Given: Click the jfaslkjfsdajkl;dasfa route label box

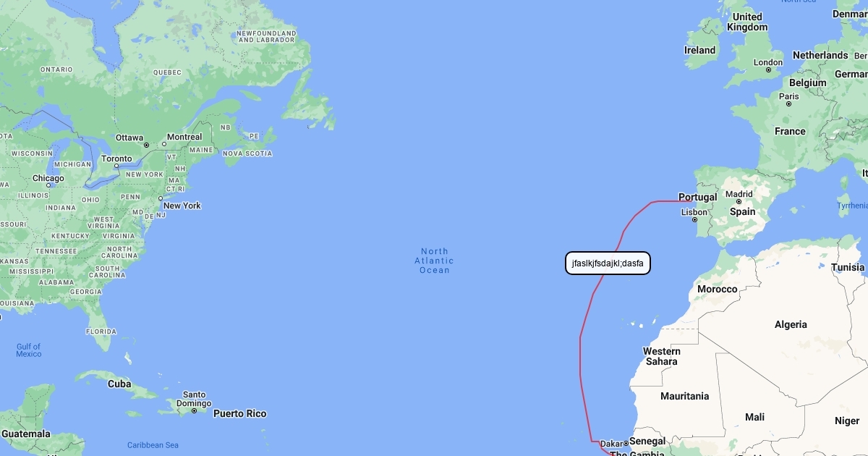Looking at the screenshot, I should coord(608,263).
